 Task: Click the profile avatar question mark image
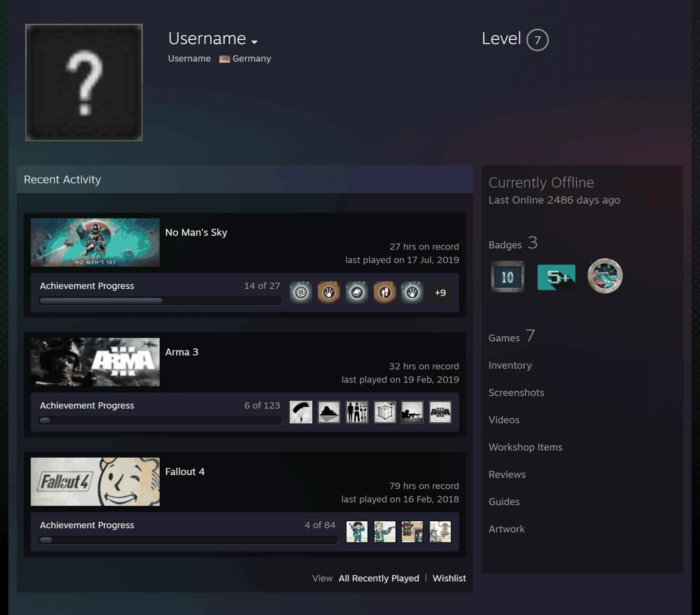pos(84,82)
